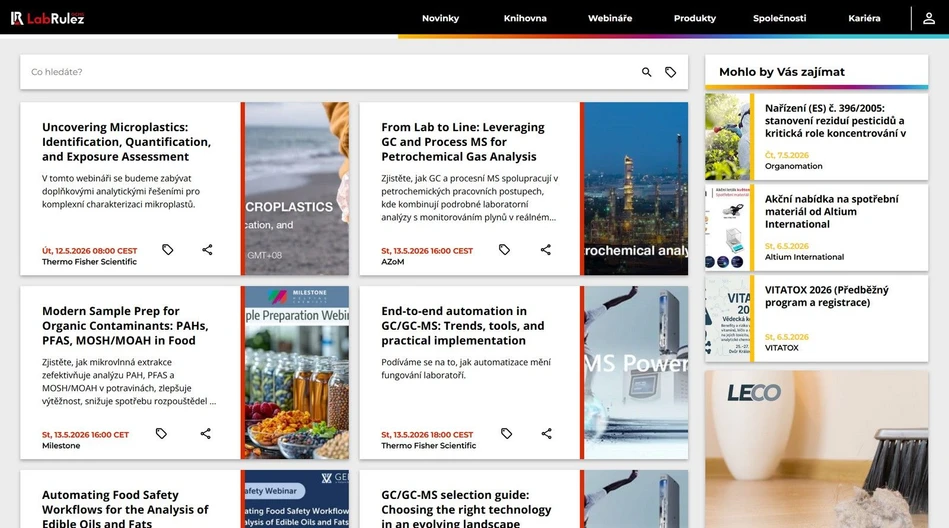The height and width of the screenshot is (528, 949).
Task: Click the Food Safety Webinar thumbnail
Action: click(297, 499)
